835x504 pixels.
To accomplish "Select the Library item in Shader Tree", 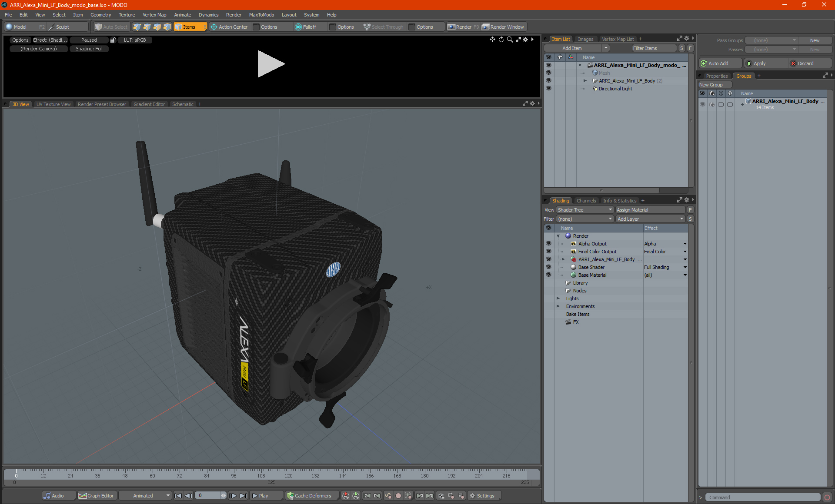I will pos(580,283).
